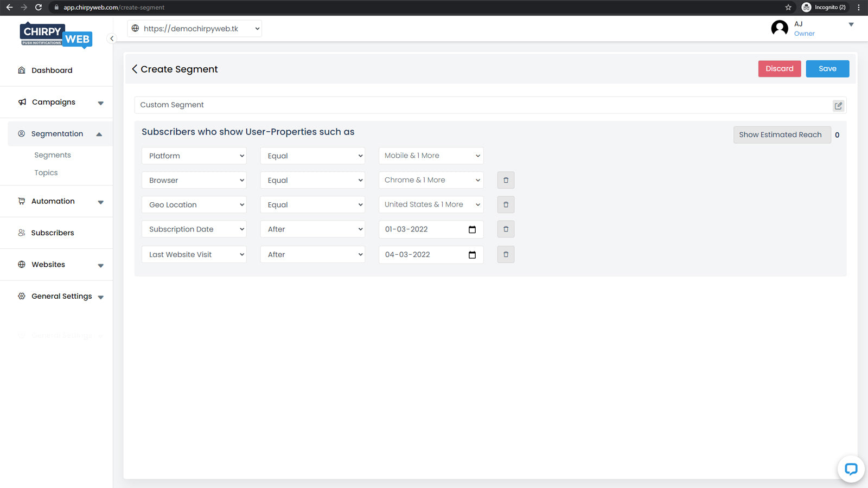Go back using Create Segment arrow
The image size is (868, 488).
(x=135, y=69)
